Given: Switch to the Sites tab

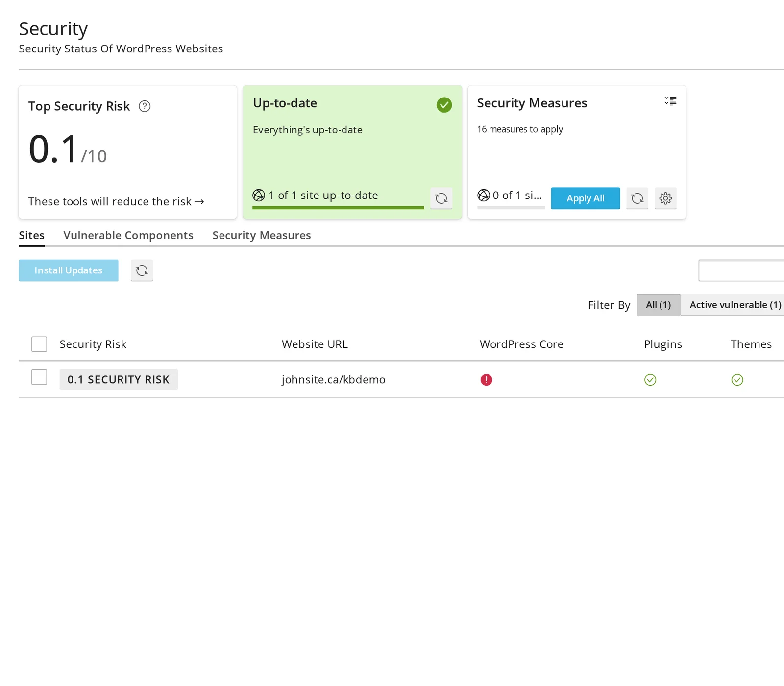Looking at the screenshot, I should click(x=31, y=236).
